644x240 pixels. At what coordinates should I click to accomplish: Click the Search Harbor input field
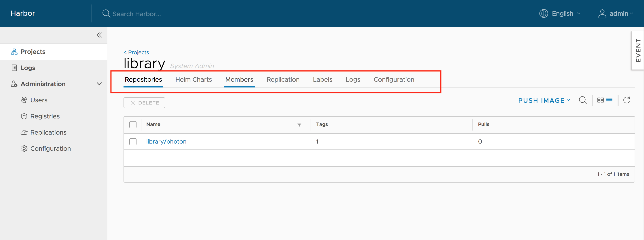[137, 14]
